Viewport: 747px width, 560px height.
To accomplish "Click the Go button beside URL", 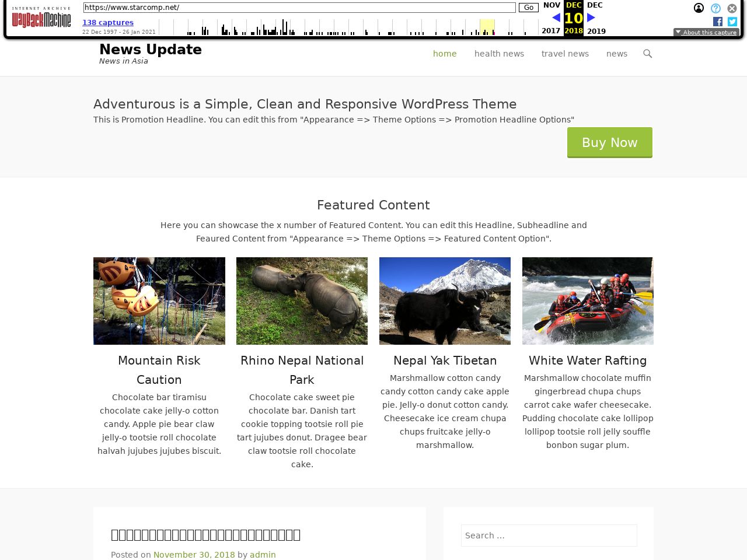I will (529, 8).
